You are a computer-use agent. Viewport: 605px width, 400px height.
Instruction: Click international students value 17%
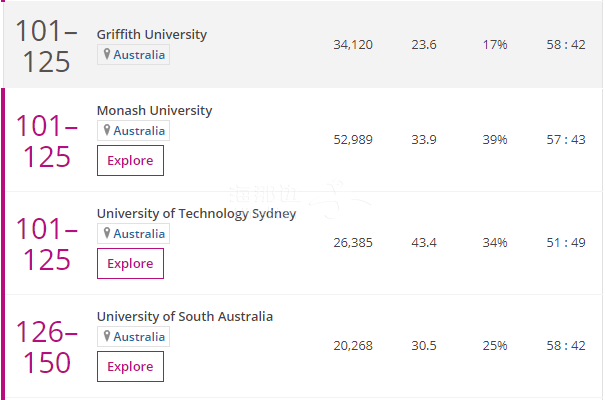pyautogui.click(x=495, y=45)
